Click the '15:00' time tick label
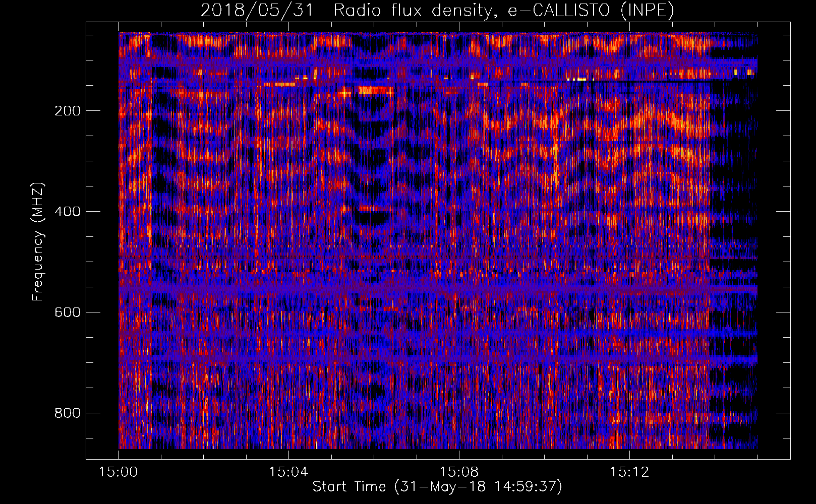Image resolution: width=816 pixels, height=504 pixels. [x=118, y=472]
